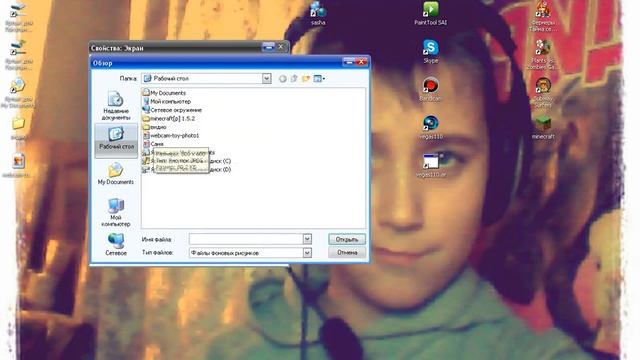
Task: Select Мой компьютер in the places bar
Action: [x=116, y=212]
